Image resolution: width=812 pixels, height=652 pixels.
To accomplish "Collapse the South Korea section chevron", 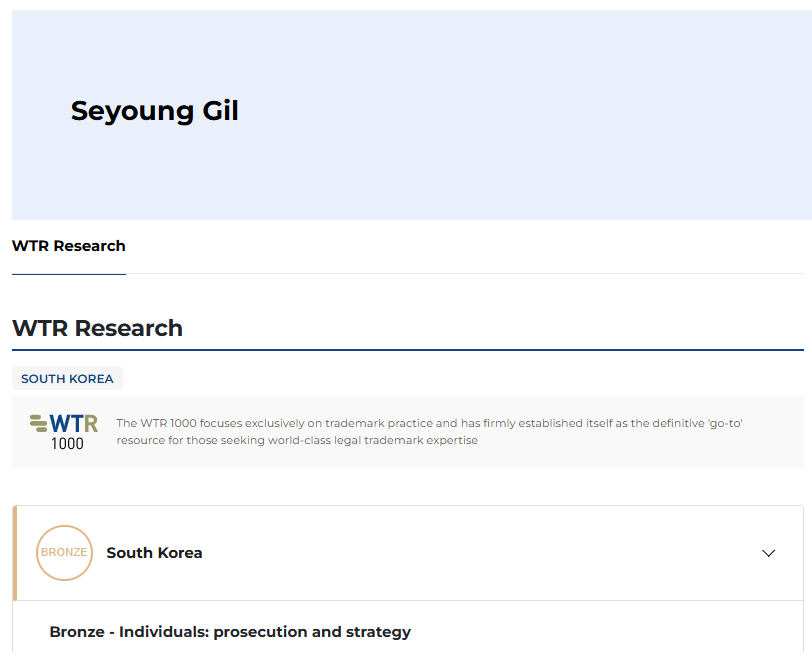I will (x=768, y=553).
